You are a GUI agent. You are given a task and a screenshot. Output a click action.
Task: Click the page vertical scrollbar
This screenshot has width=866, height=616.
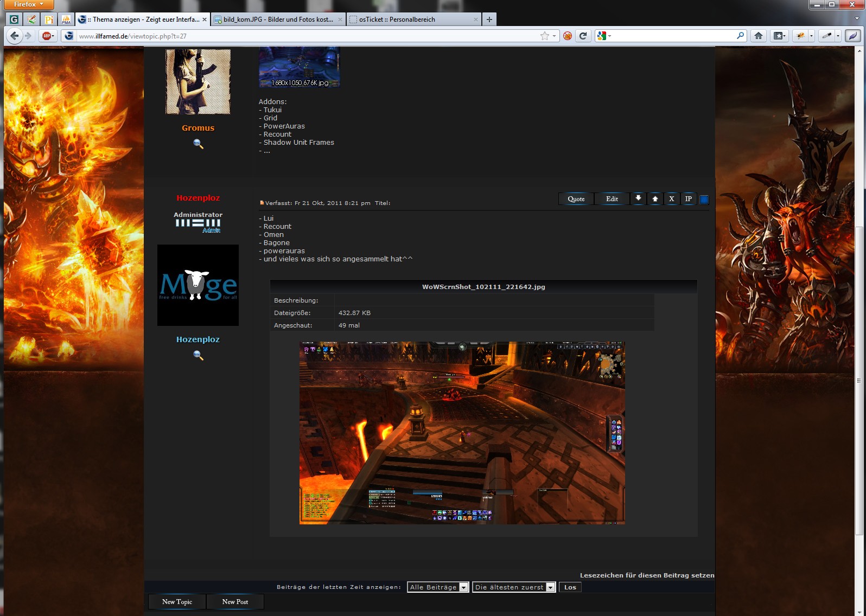(858, 380)
